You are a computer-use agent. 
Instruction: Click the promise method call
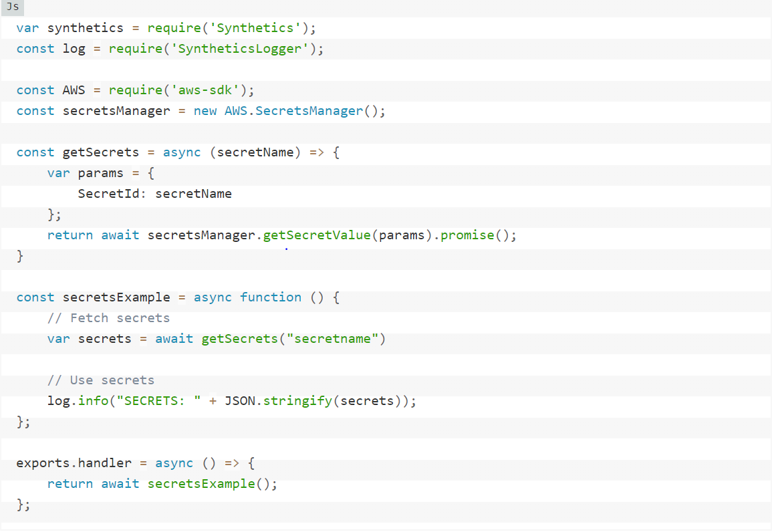(467, 235)
